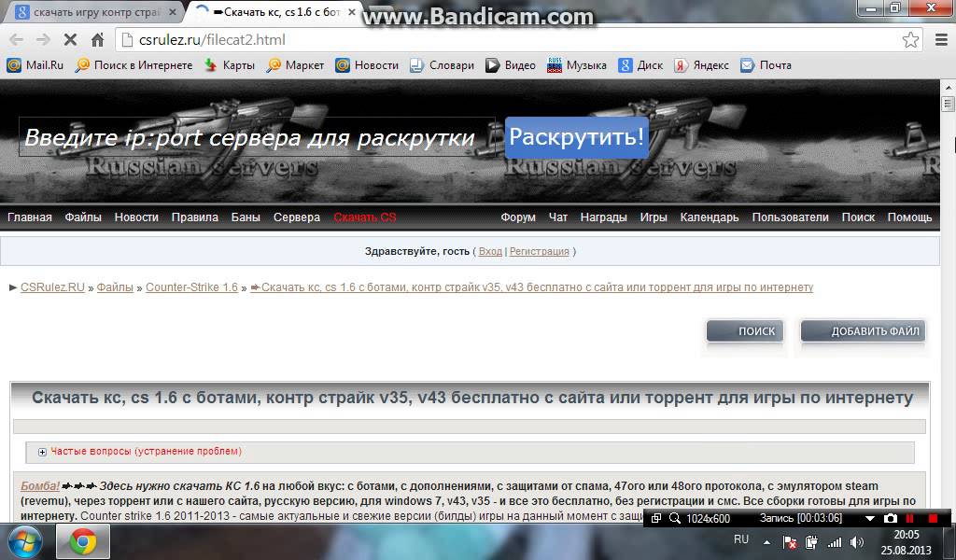956x560 pixels.
Task: Open Новости in site menu
Action: point(136,217)
